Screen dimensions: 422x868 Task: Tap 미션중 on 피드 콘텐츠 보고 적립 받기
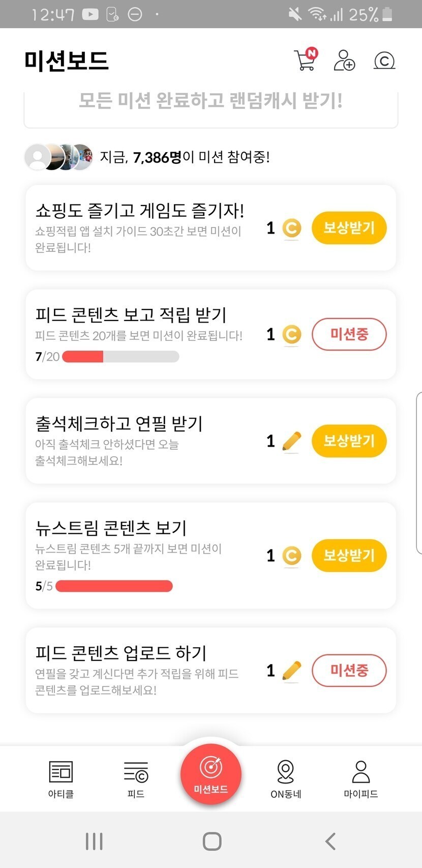click(x=349, y=334)
